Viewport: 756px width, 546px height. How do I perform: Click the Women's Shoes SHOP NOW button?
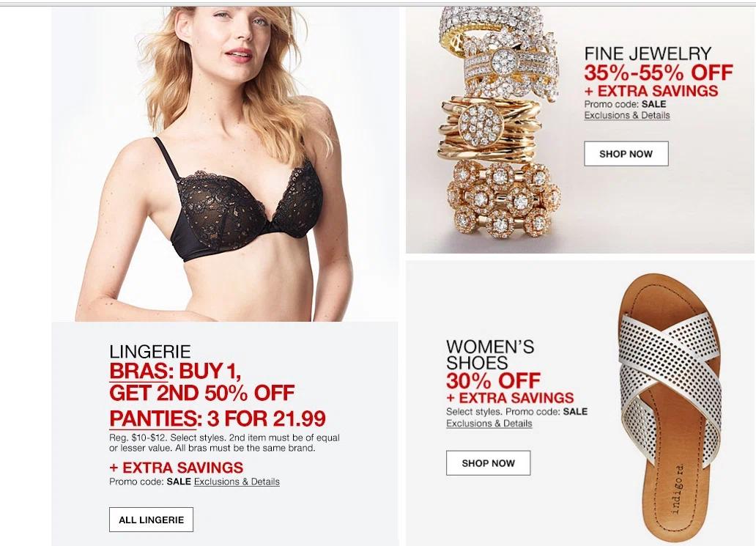click(488, 463)
